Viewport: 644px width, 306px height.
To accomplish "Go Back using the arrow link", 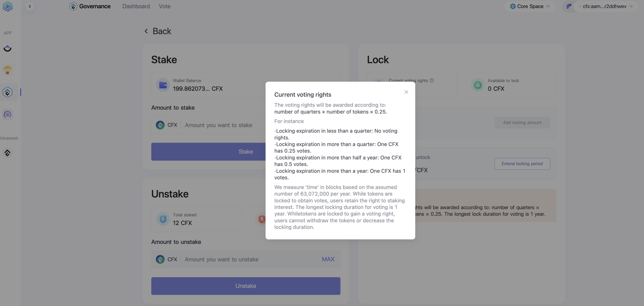I will point(158,31).
